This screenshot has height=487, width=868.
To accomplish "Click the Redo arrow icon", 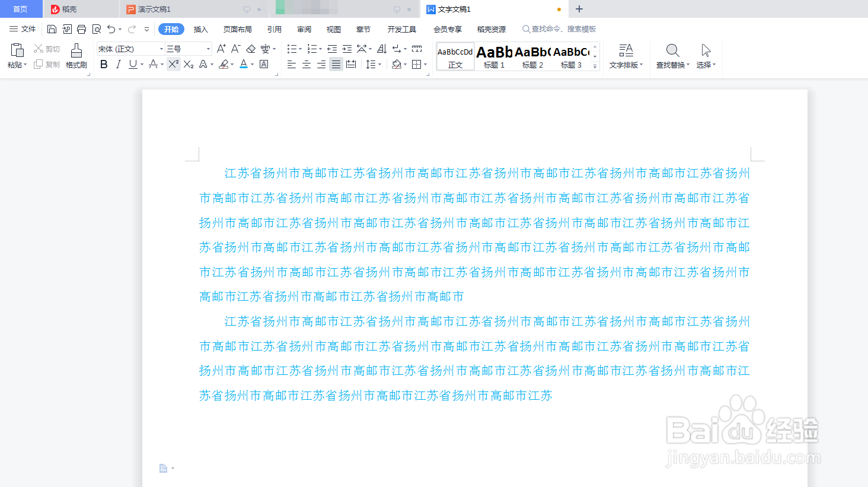I will tap(132, 29).
